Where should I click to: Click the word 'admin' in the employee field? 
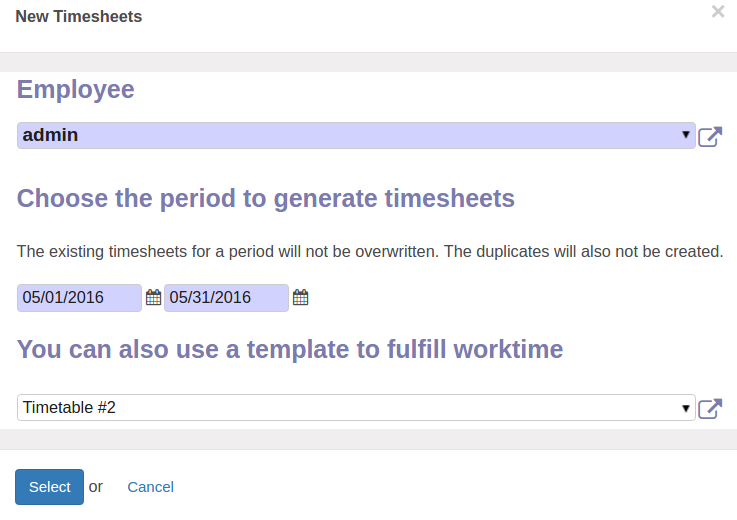(50, 135)
